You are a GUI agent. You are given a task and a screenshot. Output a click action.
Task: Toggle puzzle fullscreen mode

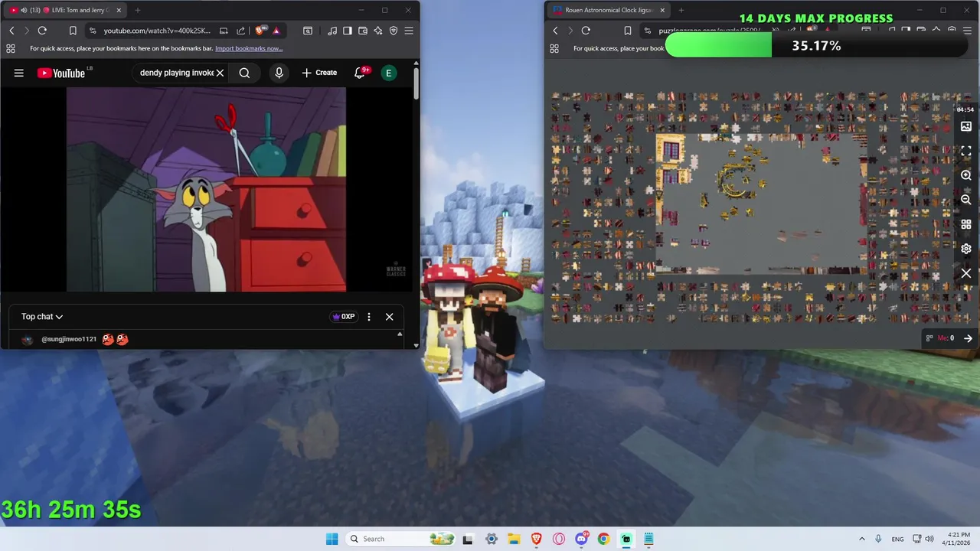pos(966,151)
